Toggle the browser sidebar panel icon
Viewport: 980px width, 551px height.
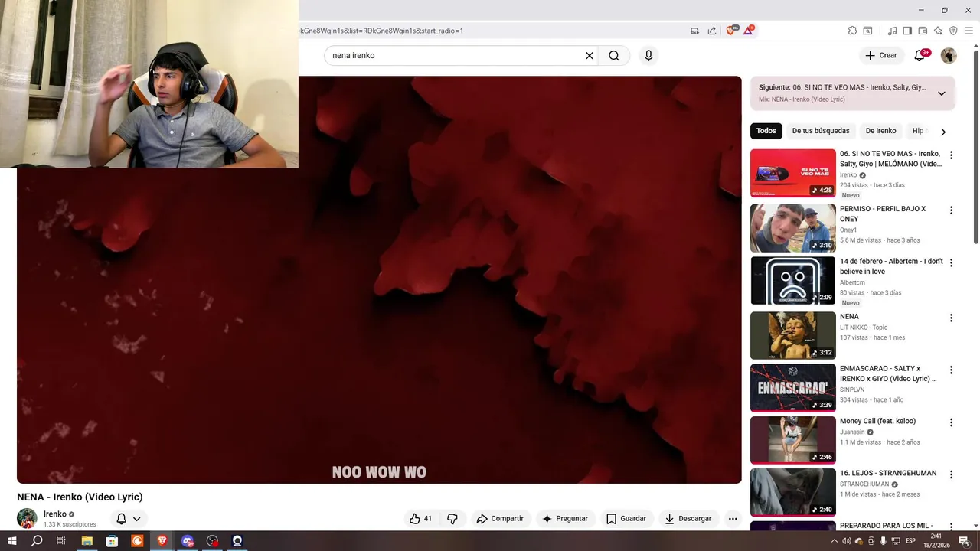pos(907,31)
